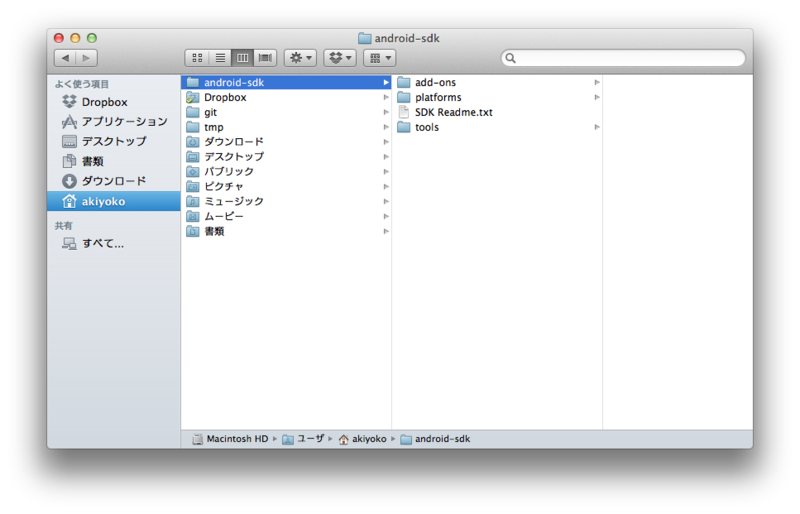Screen dimensions: 800x514
Task: Select the パブリック folder
Action: click(286, 171)
